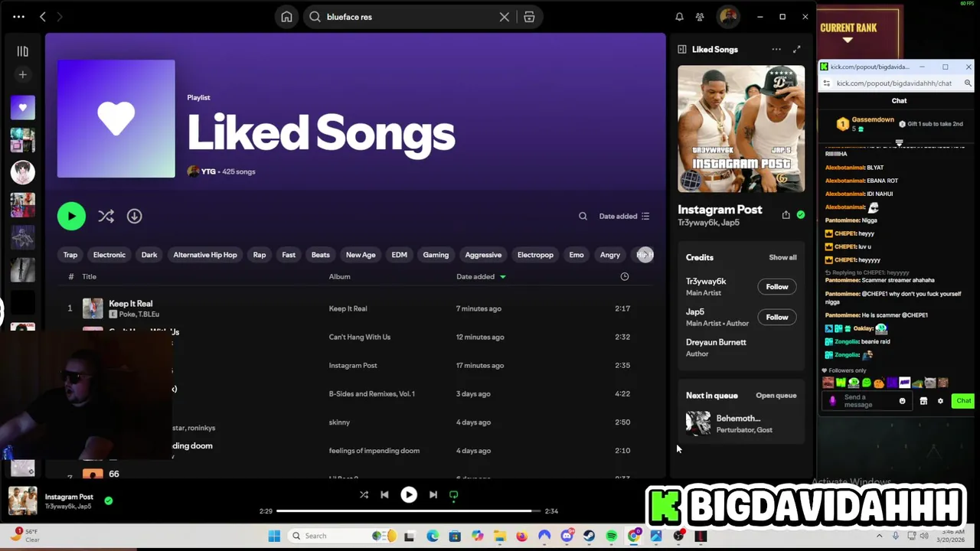Viewport: 980px width, 551px height.
Task: Search within Liked Songs playlist
Action: [583, 216]
